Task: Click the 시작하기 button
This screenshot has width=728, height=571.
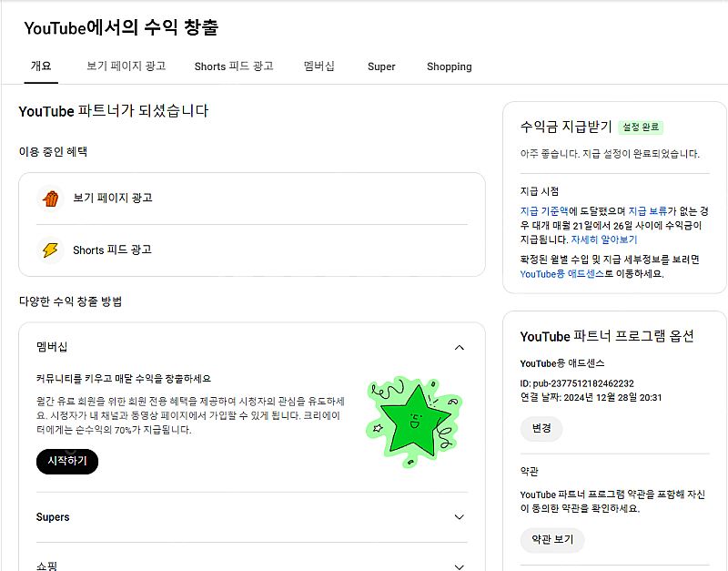Action: (x=67, y=462)
